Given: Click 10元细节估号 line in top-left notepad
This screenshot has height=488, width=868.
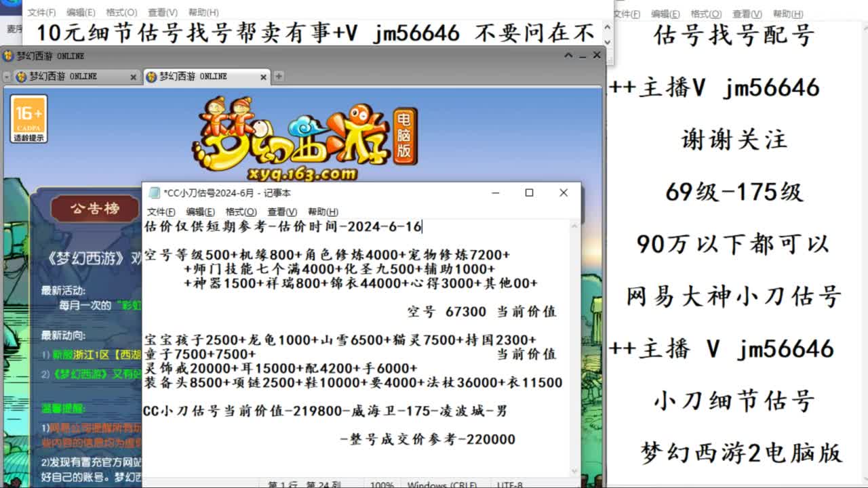Looking at the screenshot, I should point(315,32).
